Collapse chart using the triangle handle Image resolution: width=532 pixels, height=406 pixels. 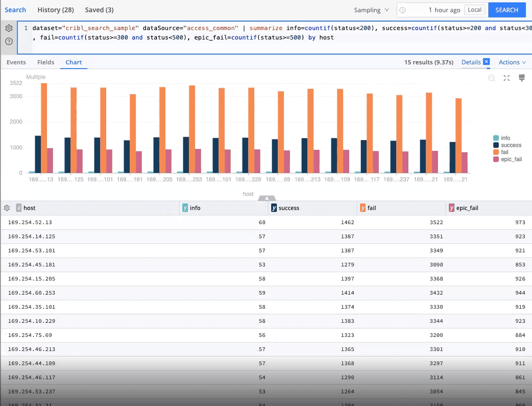(x=266, y=198)
